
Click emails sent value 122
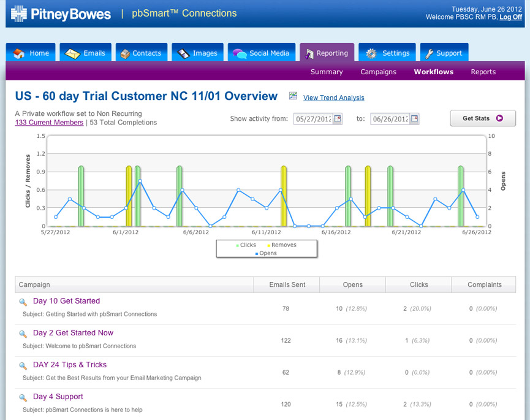pos(286,340)
